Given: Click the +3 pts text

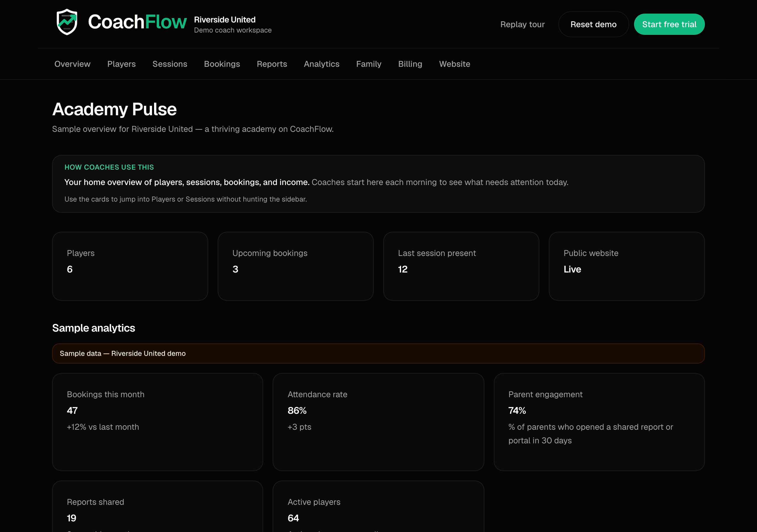Looking at the screenshot, I should [299, 427].
